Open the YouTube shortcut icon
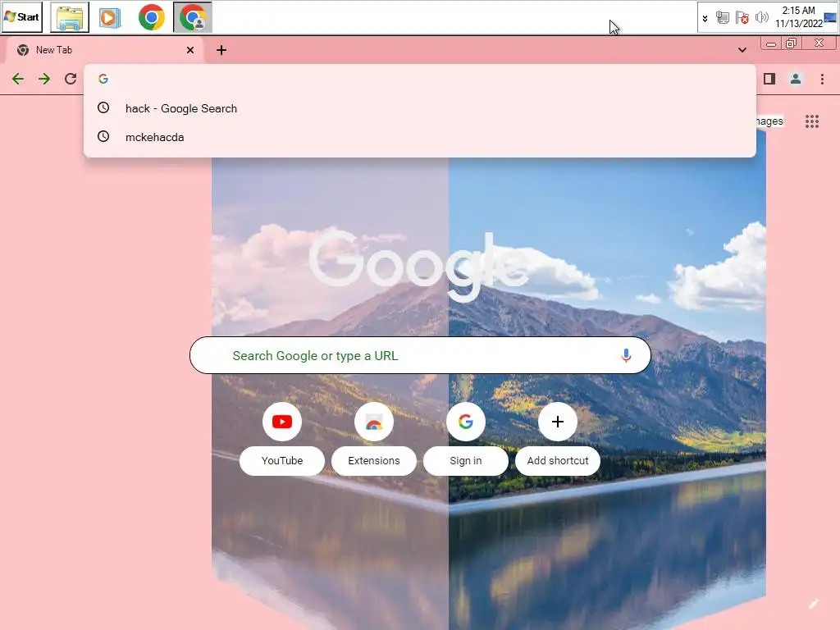840x630 pixels. 282,422
